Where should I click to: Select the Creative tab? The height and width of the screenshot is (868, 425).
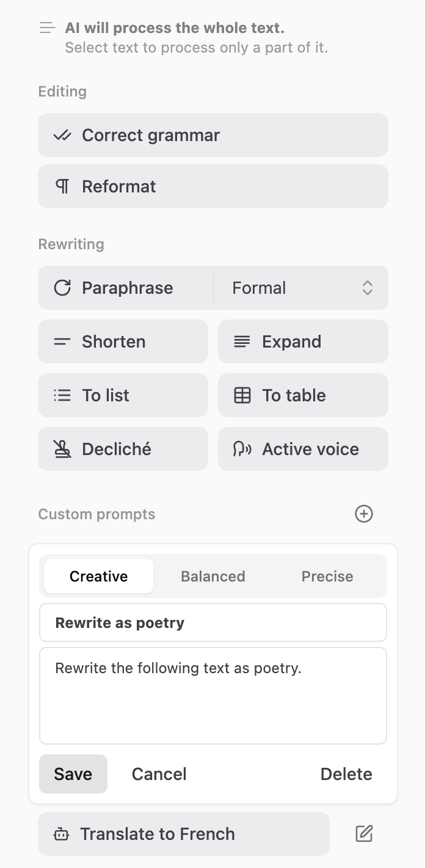(x=98, y=576)
